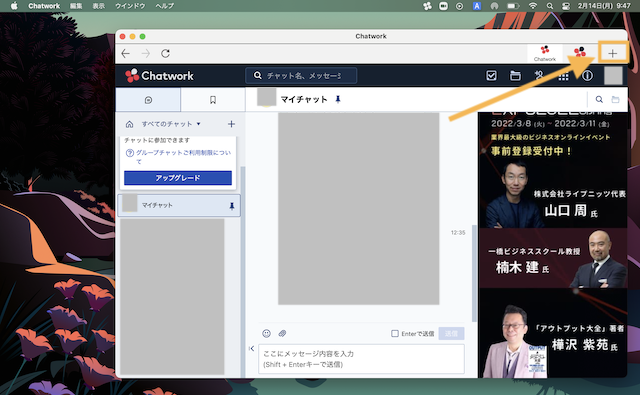Toggle pin beside マイチャット header title
Image resolution: width=640 pixels, height=395 pixels.
(x=338, y=99)
